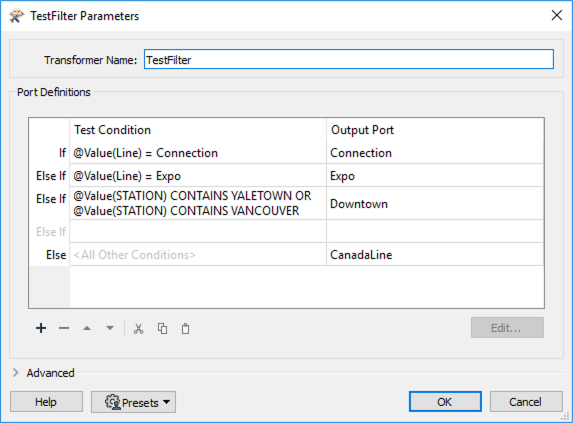Open the Presets dropdown menu
The image size is (573, 423).
point(133,402)
